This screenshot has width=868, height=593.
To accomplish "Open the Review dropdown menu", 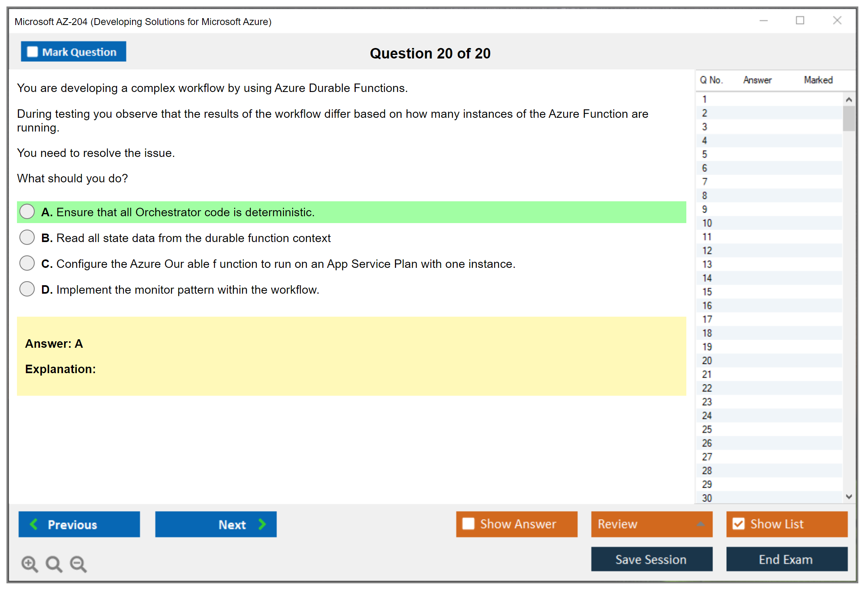I will click(x=700, y=524).
